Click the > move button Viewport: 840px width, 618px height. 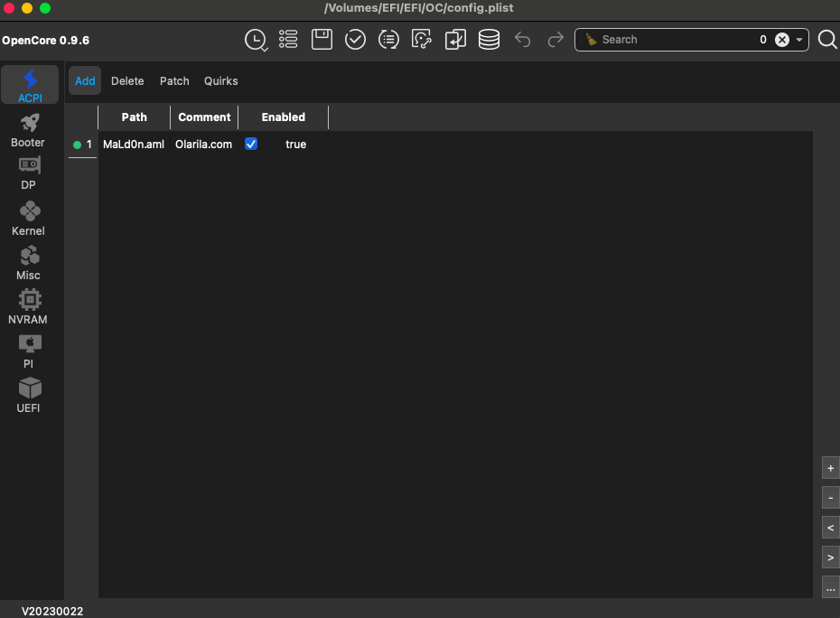[830, 557]
